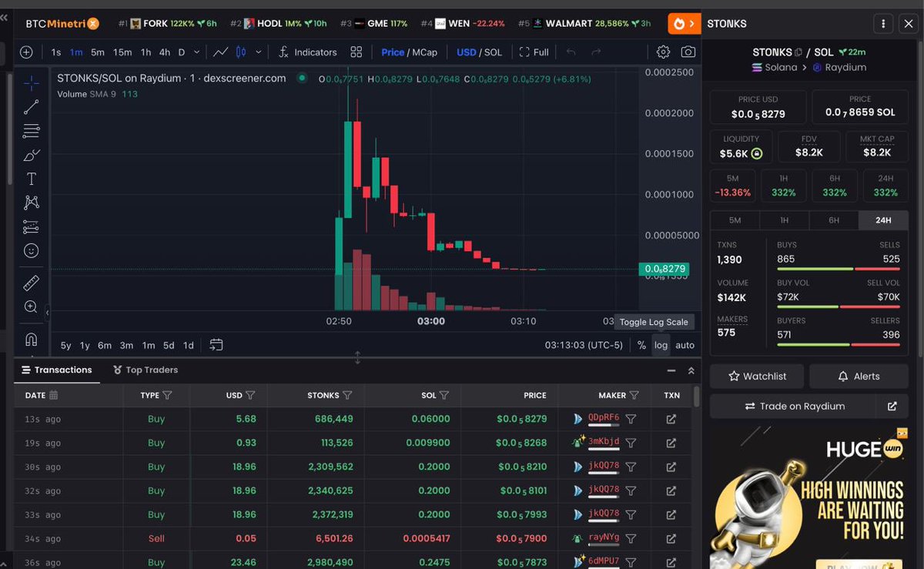Screen dimensions: 924x569
Task: Open the candlestick chart style selector
Action: tap(240, 52)
